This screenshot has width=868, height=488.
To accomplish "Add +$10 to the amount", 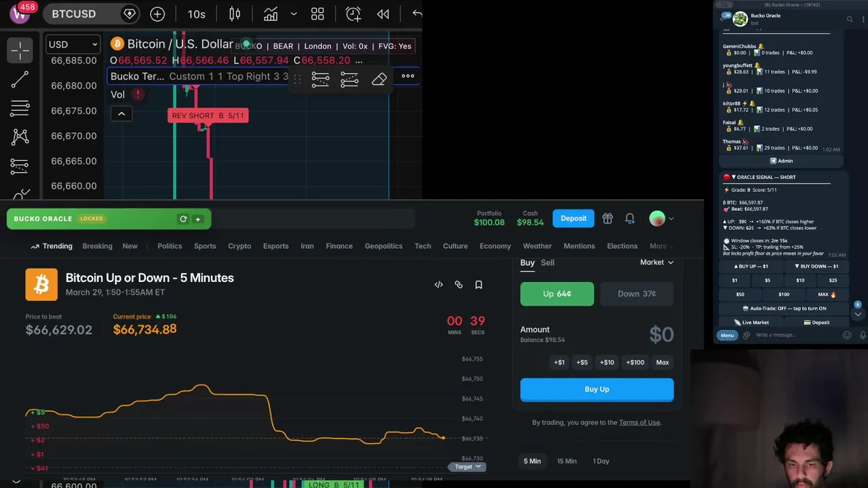I will [x=607, y=363].
